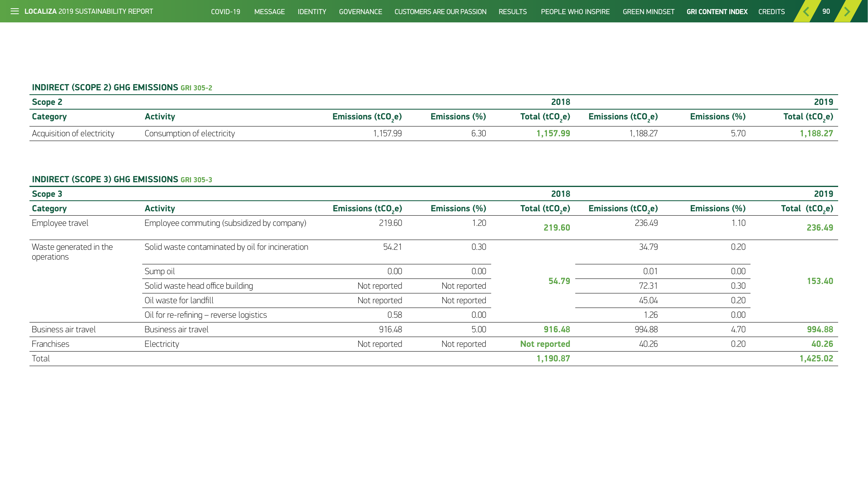Select the 2019 employee travel total 236.49

[x=820, y=228]
